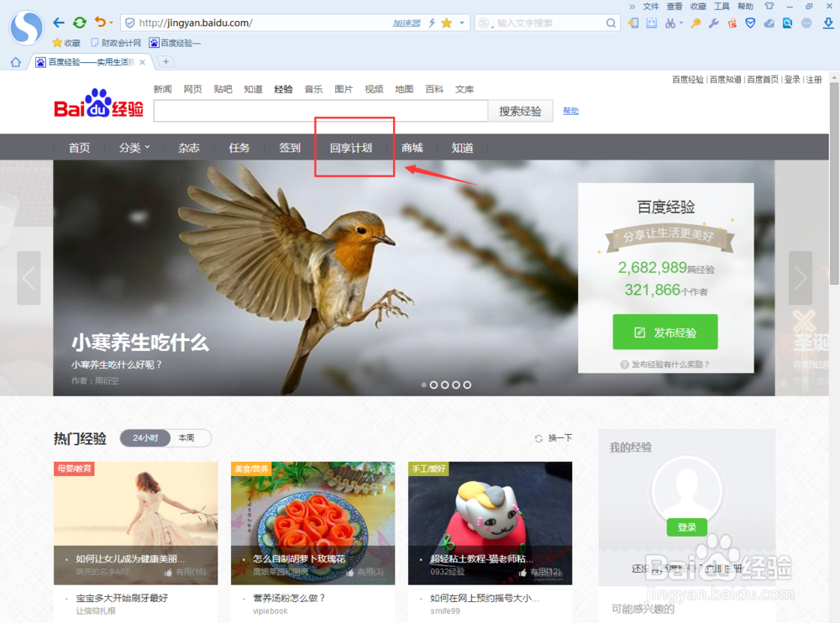
Task: Select the 24小时 hot experiences toggle
Action: [145, 437]
